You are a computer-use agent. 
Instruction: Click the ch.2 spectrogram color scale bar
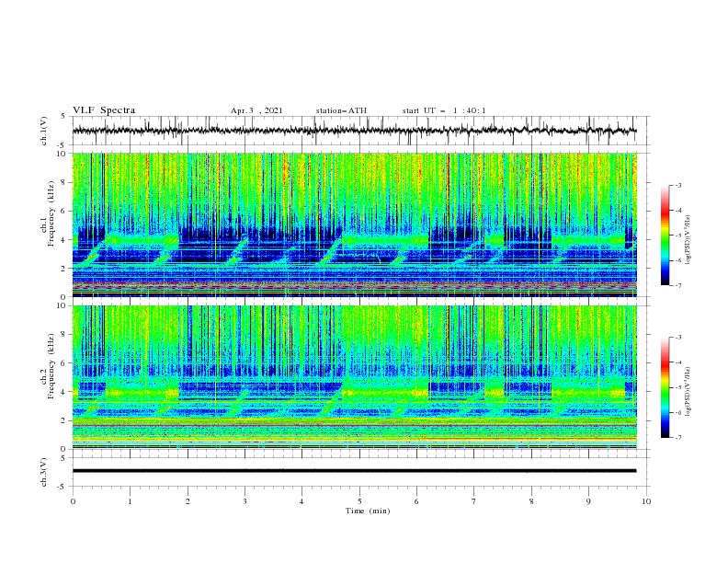pyautogui.click(x=665, y=387)
